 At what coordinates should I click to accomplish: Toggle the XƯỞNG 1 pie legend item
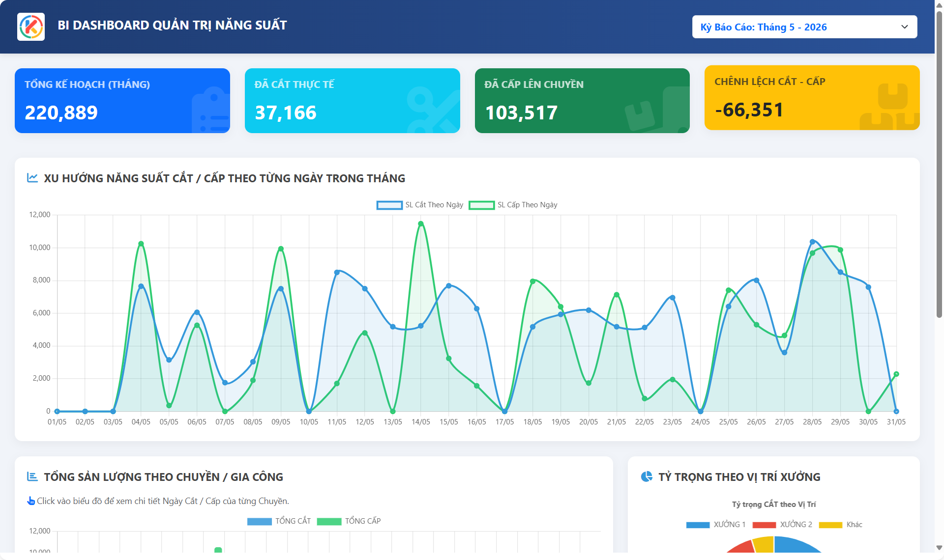click(716, 525)
